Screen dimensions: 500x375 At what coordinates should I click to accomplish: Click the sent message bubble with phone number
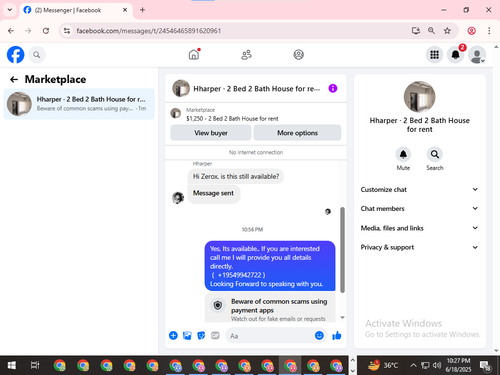pos(270,266)
